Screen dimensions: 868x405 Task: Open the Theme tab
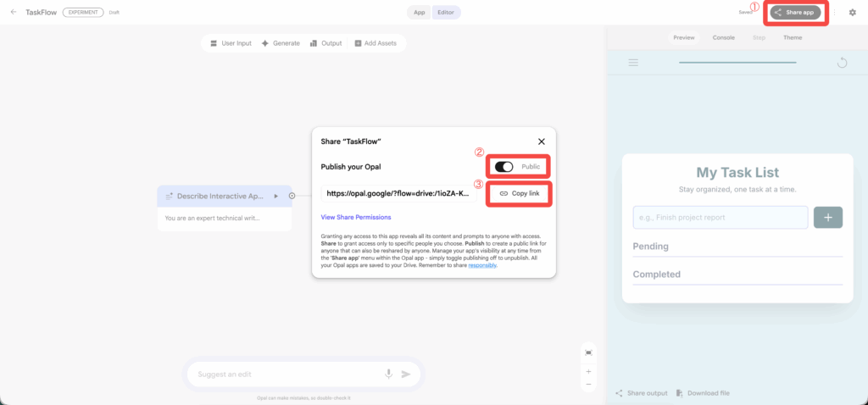tap(793, 38)
